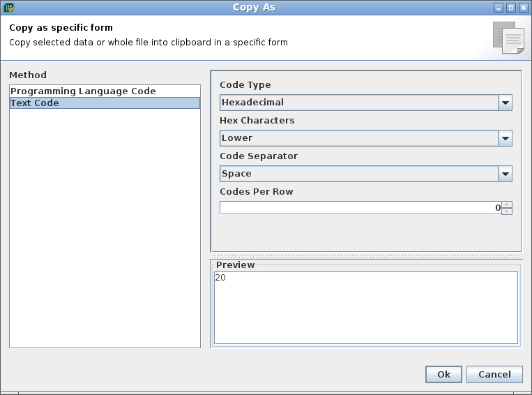This screenshot has height=395, width=532.
Task: Minimize the Copy As window
Action: [499, 8]
